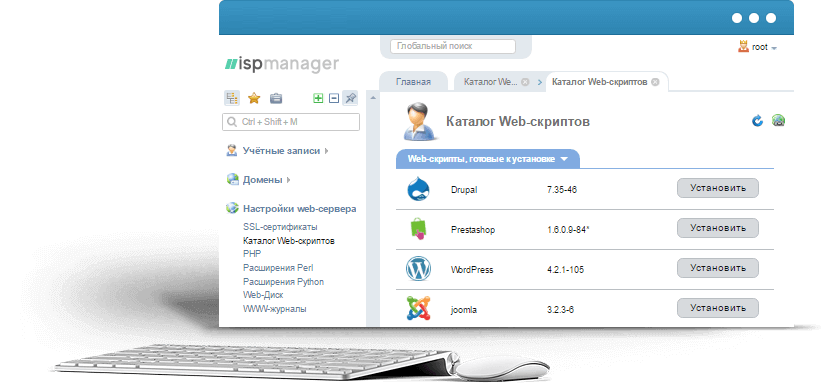825x390 pixels.
Task: Click the tree view menu icon
Action: [232, 98]
